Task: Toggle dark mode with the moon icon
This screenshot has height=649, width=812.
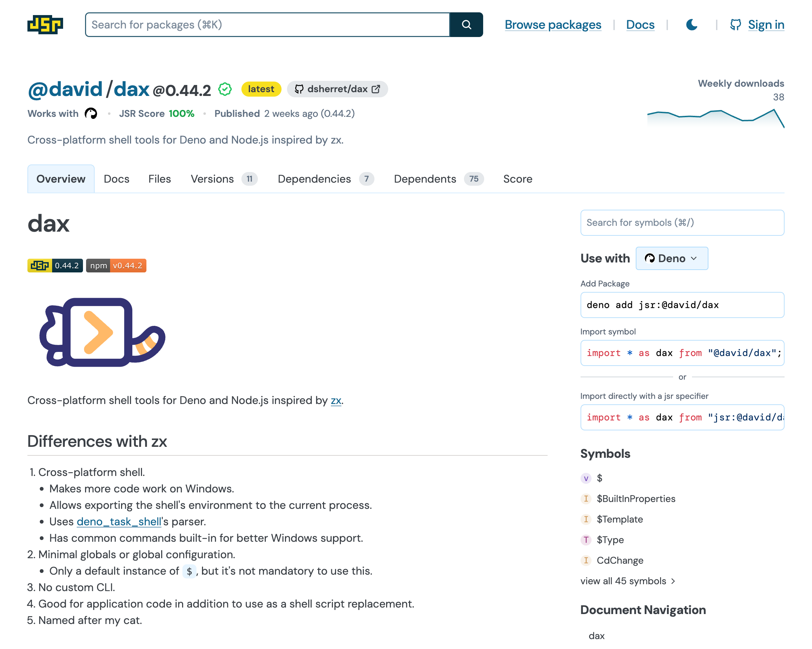Action: coord(692,25)
